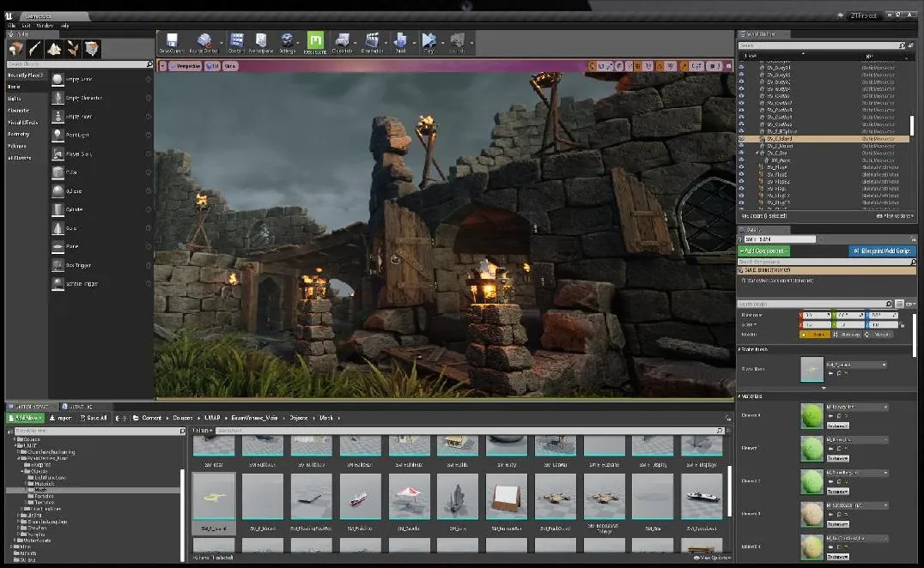
Task: Open the Marketplace toolbar icon
Action: coord(262,42)
